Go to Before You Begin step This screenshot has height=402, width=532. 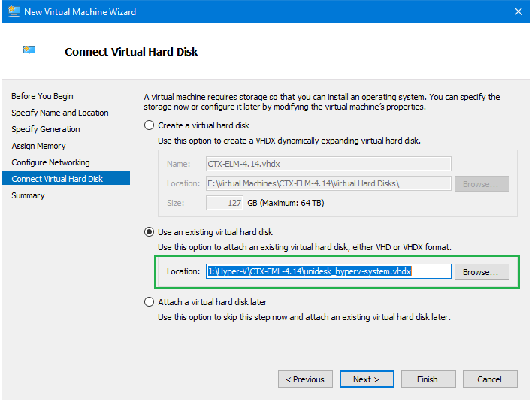coord(42,96)
